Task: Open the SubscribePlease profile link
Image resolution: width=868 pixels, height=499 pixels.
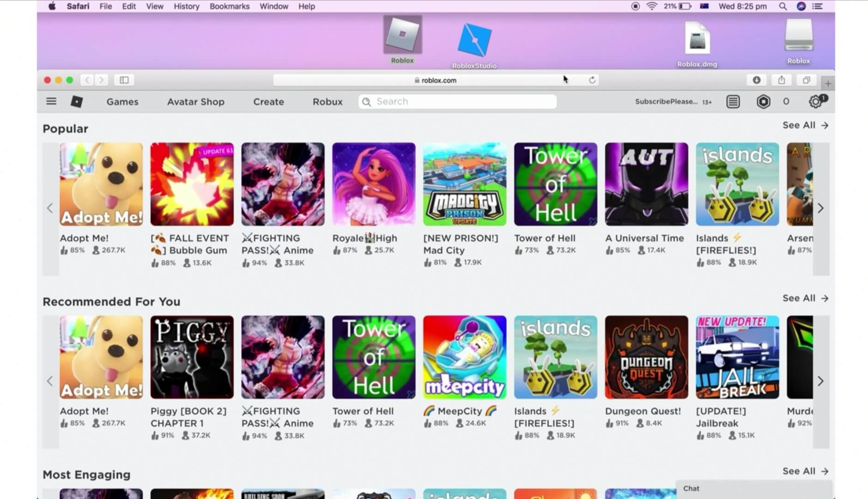Action: click(666, 102)
